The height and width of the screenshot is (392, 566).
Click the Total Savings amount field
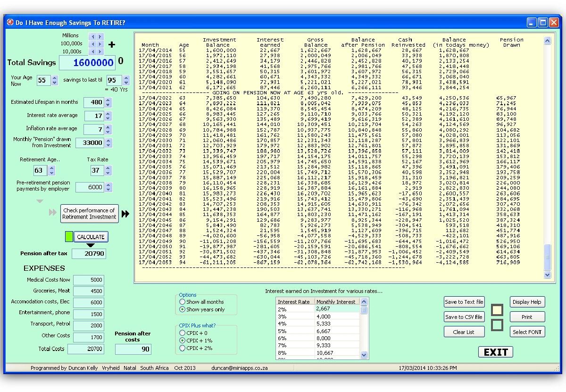pyautogui.click(x=89, y=62)
